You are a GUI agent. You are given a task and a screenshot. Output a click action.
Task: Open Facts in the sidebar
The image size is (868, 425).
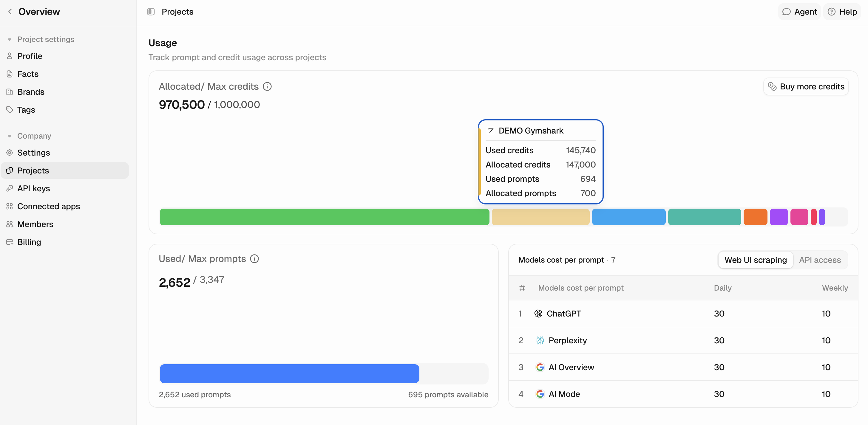(x=65, y=74)
